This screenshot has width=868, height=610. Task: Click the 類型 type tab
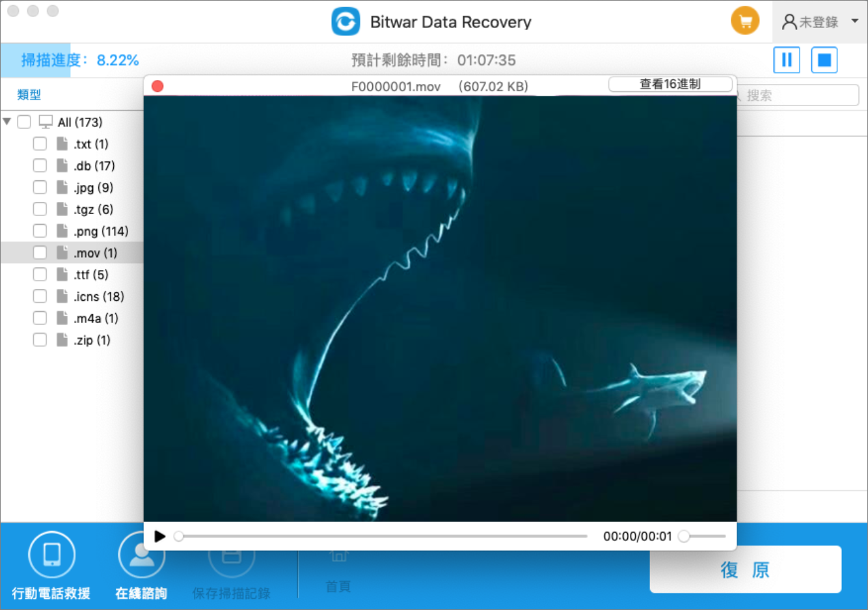[x=29, y=95]
